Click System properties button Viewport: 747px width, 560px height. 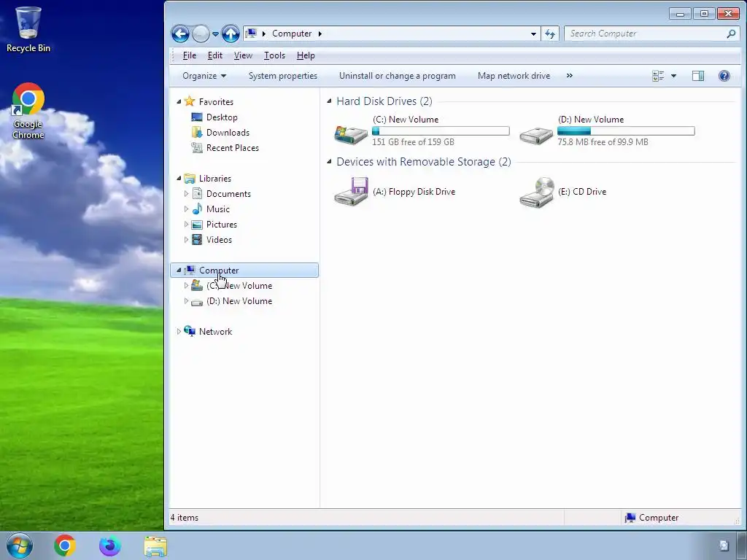click(x=283, y=76)
